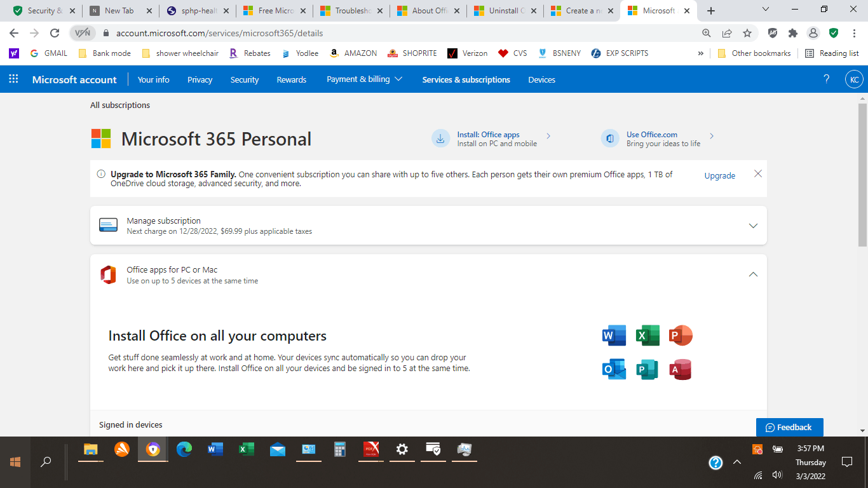The image size is (868, 488).
Task: Zoom the page using magnifier icon
Action: tap(707, 33)
